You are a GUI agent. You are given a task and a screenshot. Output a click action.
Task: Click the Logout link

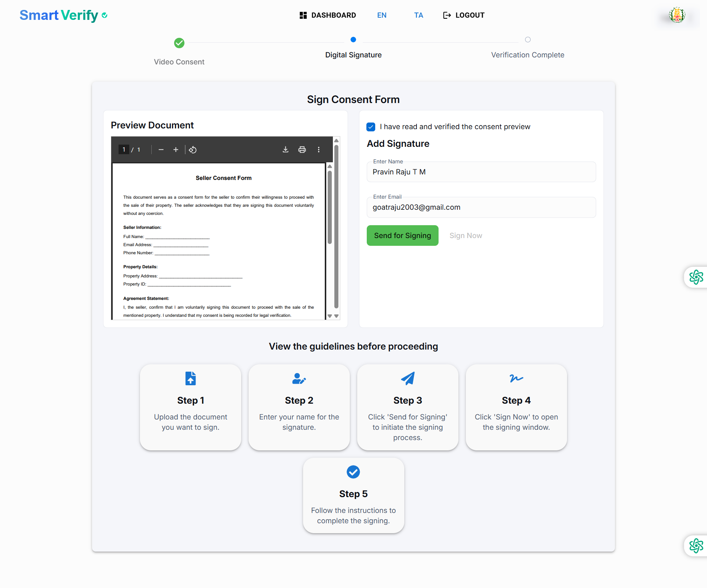pyautogui.click(x=464, y=15)
